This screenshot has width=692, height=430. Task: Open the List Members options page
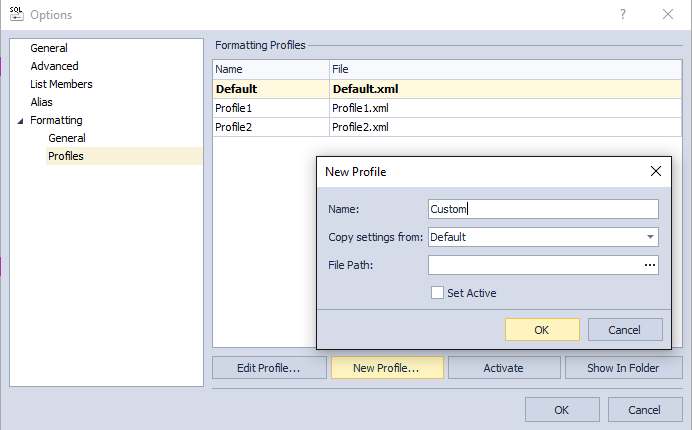pos(61,84)
